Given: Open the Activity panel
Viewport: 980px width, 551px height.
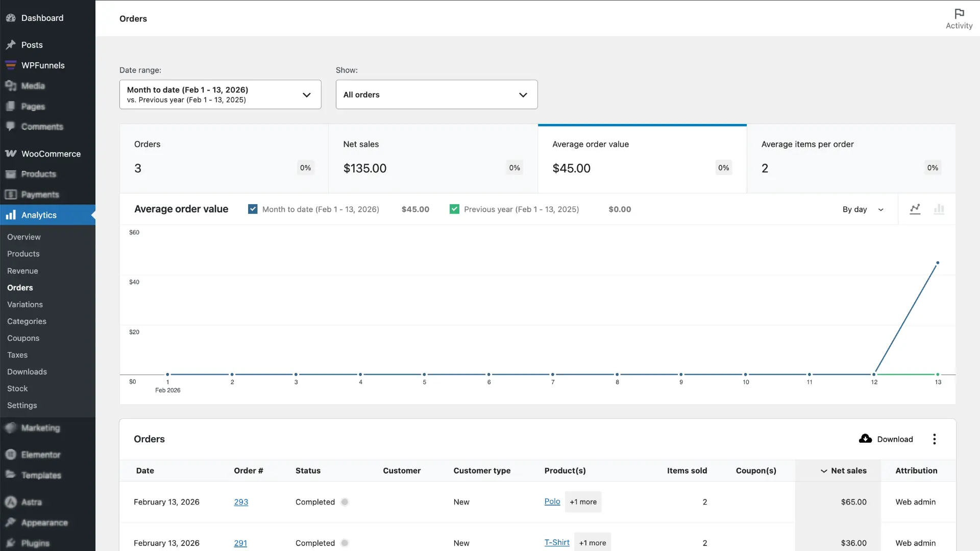Looking at the screenshot, I should 959,18.
